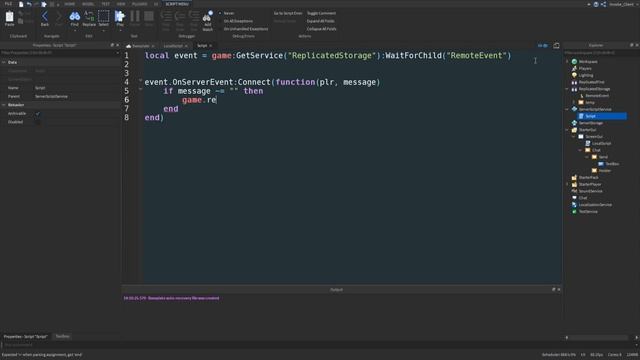Click Collapse All Folds

tap(322, 29)
